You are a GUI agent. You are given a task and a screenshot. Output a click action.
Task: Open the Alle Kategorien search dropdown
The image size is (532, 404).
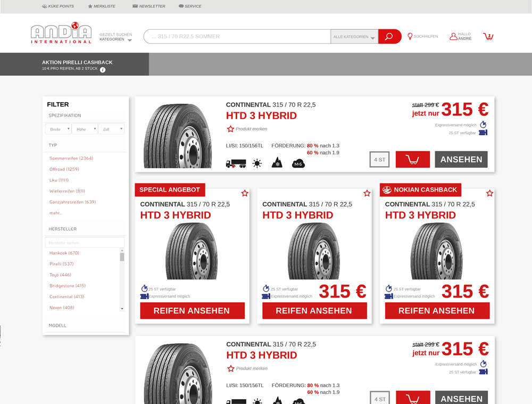click(354, 37)
